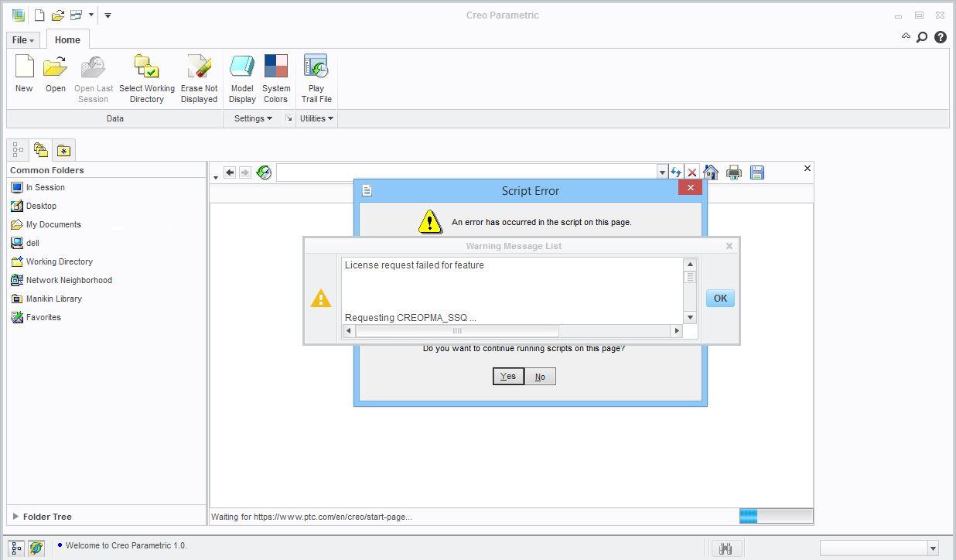Viewport: 956px width, 560px height.
Task: Click warning list horizontal scroll left arrow
Action: 349,330
